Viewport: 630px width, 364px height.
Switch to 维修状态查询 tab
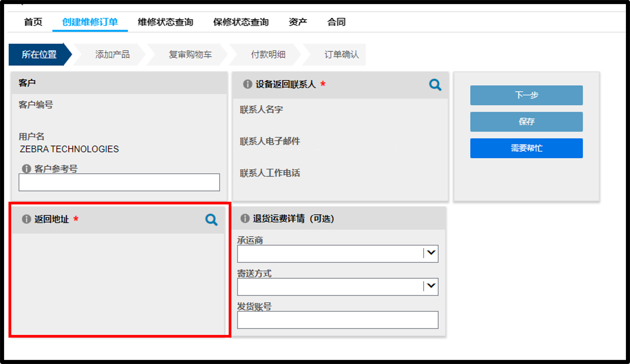point(165,22)
